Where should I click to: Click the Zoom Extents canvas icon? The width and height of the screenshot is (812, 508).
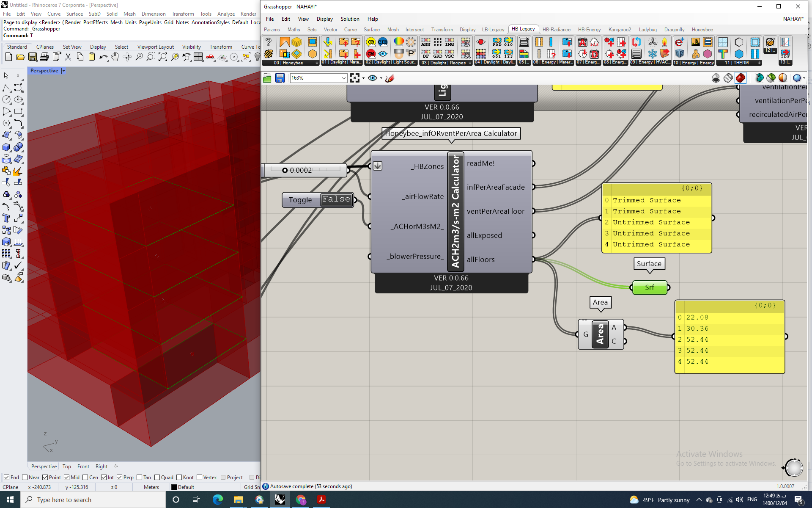coord(355,78)
